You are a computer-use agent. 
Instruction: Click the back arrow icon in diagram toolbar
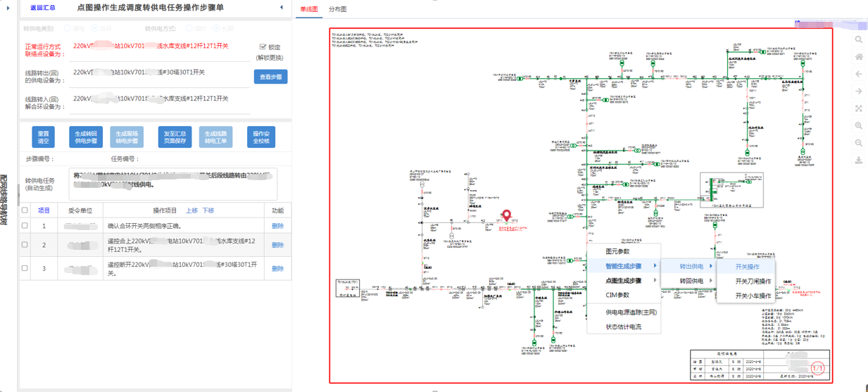(x=859, y=74)
